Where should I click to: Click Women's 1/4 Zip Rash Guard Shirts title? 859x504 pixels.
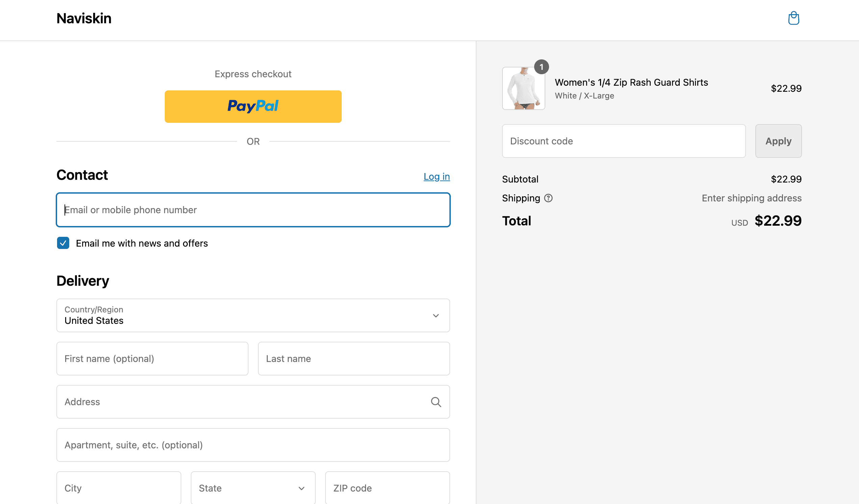(x=631, y=82)
